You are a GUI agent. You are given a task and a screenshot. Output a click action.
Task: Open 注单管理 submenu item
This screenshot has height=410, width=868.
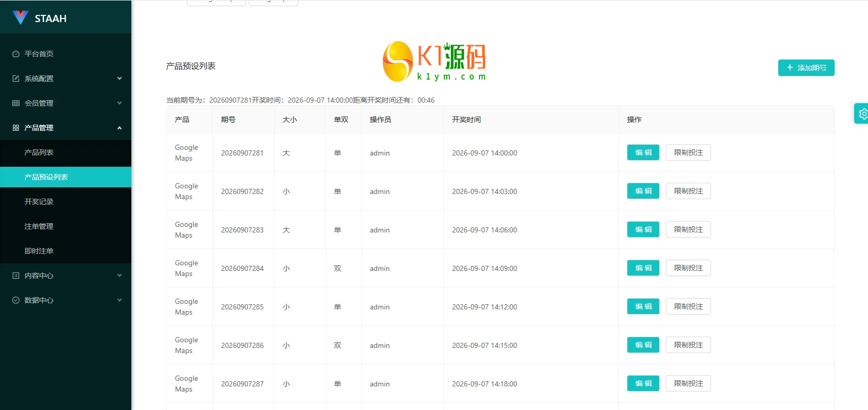(x=66, y=226)
